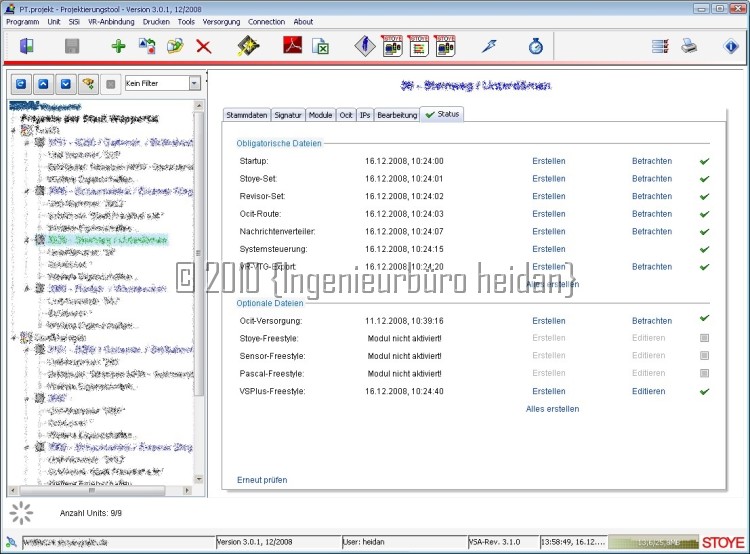Image resolution: width=750 pixels, height=554 pixels.
Task: Click Erneut prüfen link
Action: click(262, 480)
